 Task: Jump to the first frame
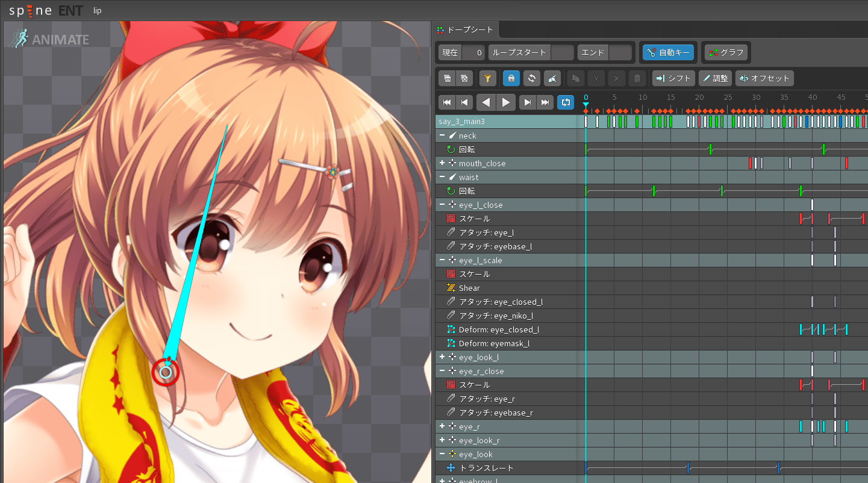(446, 102)
